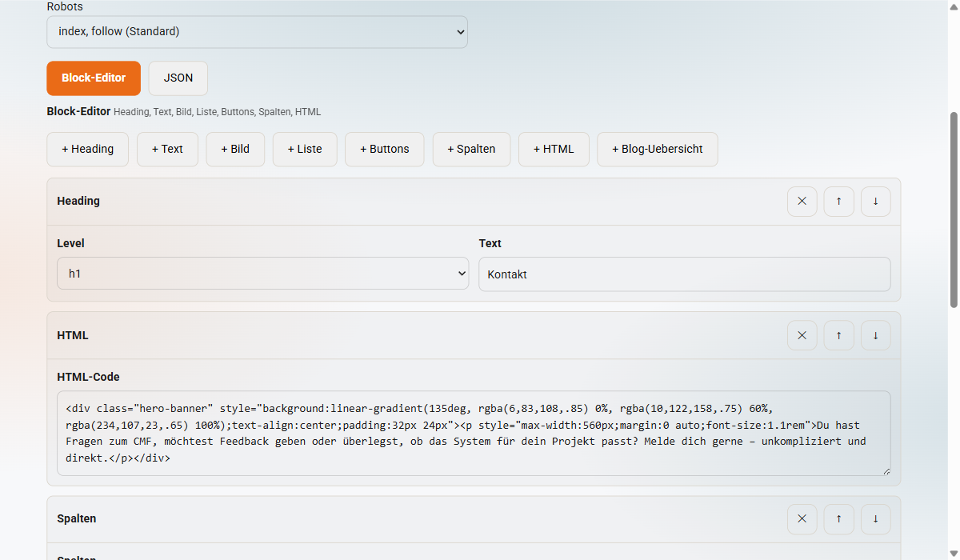Switch to the JSON tab
Image resolution: width=960 pixels, height=560 pixels.
tap(178, 78)
